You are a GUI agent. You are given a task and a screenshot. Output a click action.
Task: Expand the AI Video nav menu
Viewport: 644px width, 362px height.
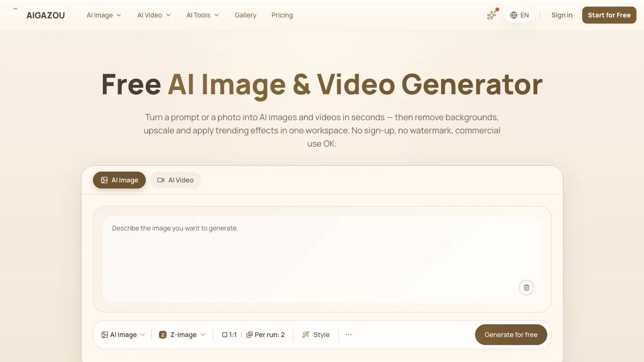[154, 15]
